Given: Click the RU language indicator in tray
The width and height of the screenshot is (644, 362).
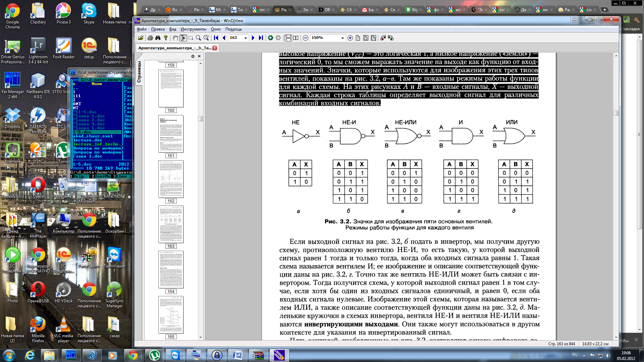Looking at the screenshot, I should (575, 355).
